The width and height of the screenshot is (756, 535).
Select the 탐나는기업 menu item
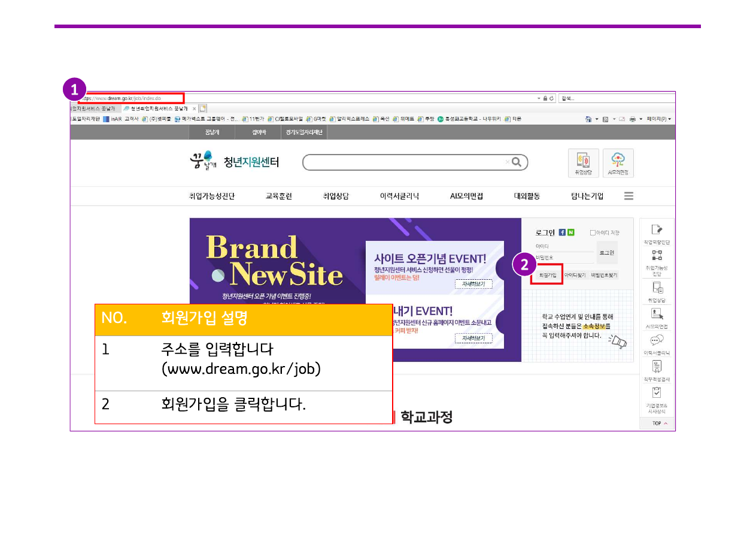click(x=587, y=196)
